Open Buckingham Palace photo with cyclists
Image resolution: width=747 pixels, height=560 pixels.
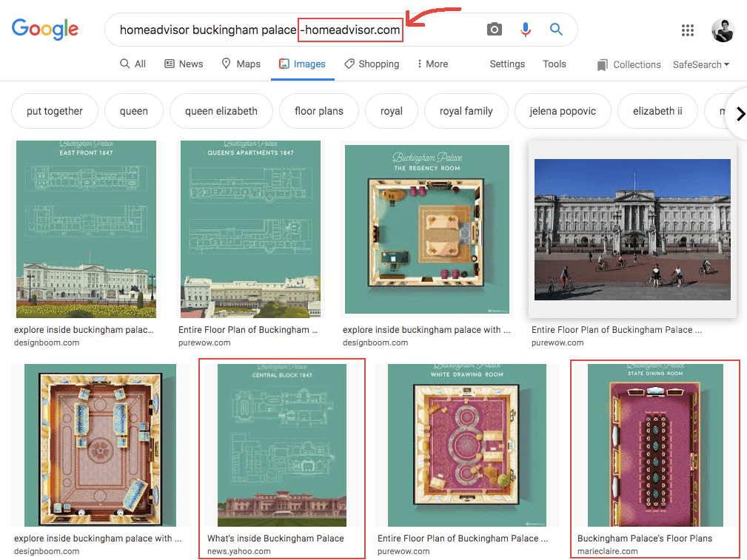[x=632, y=229]
